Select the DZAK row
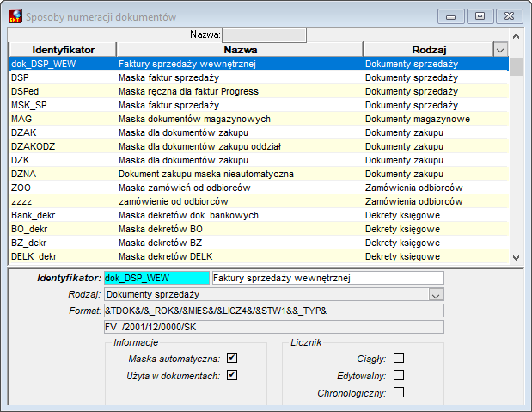Screen dimensions: 532x412 (x=259, y=132)
